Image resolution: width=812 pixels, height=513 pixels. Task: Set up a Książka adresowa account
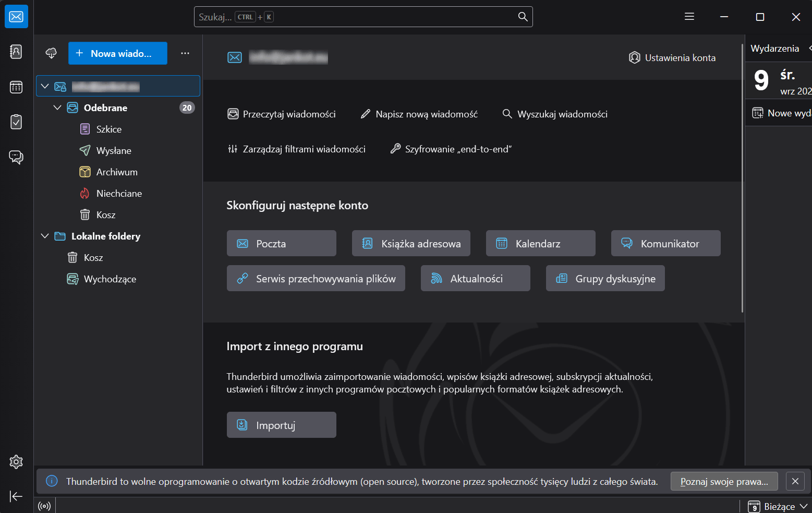click(x=411, y=243)
